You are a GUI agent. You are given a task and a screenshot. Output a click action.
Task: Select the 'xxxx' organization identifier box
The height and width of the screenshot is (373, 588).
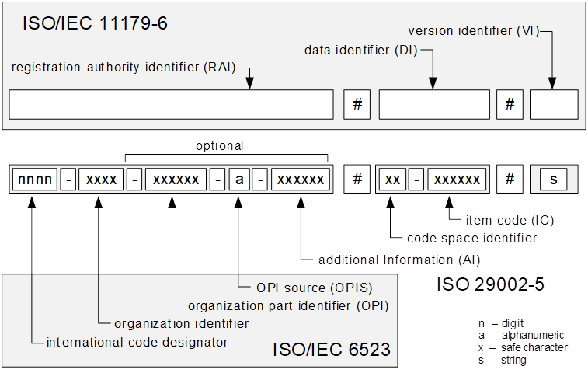pyautogui.click(x=102, y=180)
